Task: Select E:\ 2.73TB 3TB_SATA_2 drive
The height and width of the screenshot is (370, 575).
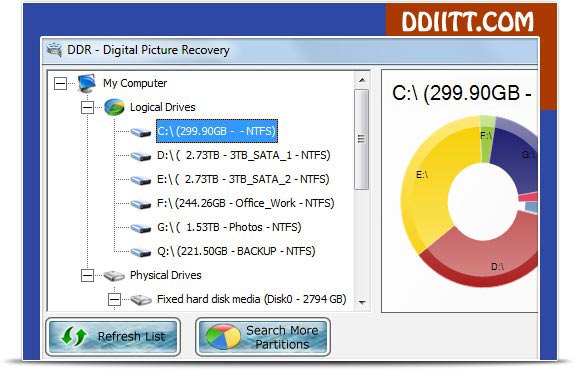Action: [x=243, y=179]
